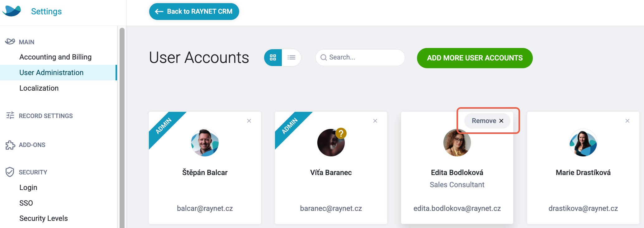Open Accounting and Billing settings
This screenshot has height=228, width=644.
click(55, 57)
